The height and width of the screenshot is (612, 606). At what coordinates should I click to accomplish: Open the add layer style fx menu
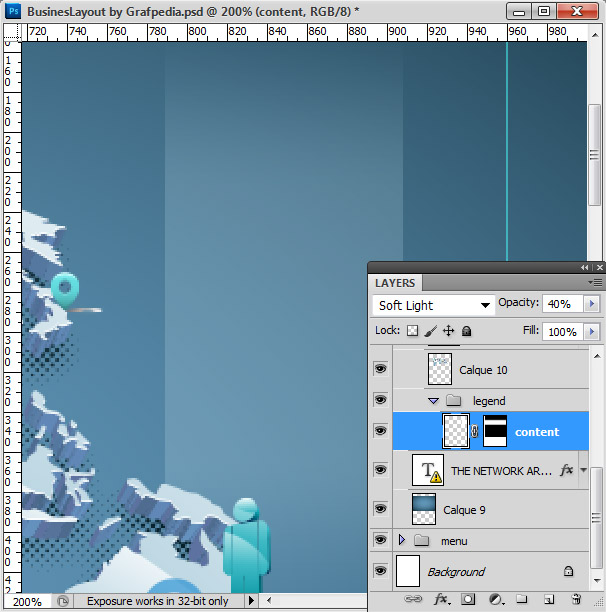pyautogui.click(x=441, y=599)
